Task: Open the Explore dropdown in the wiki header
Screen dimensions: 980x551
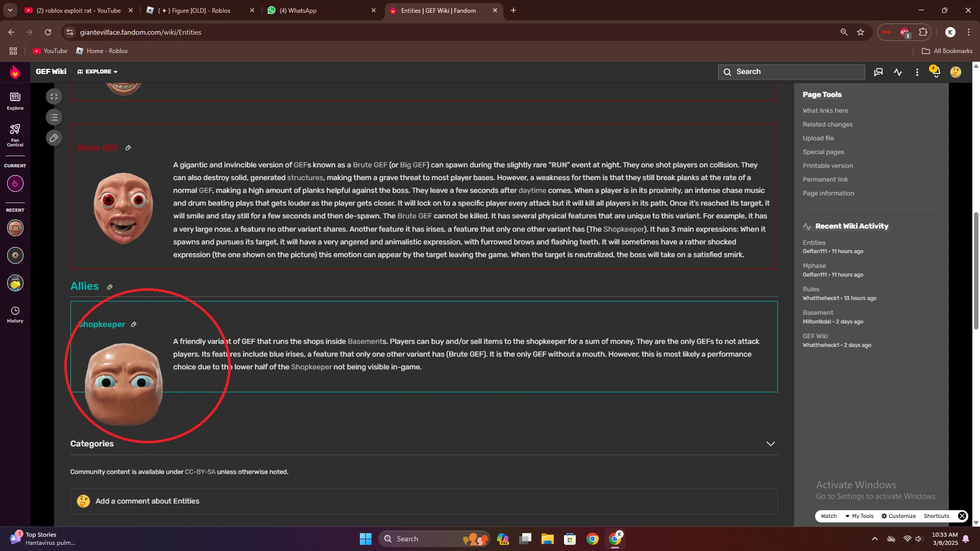Action: click(x=97, y=71)
